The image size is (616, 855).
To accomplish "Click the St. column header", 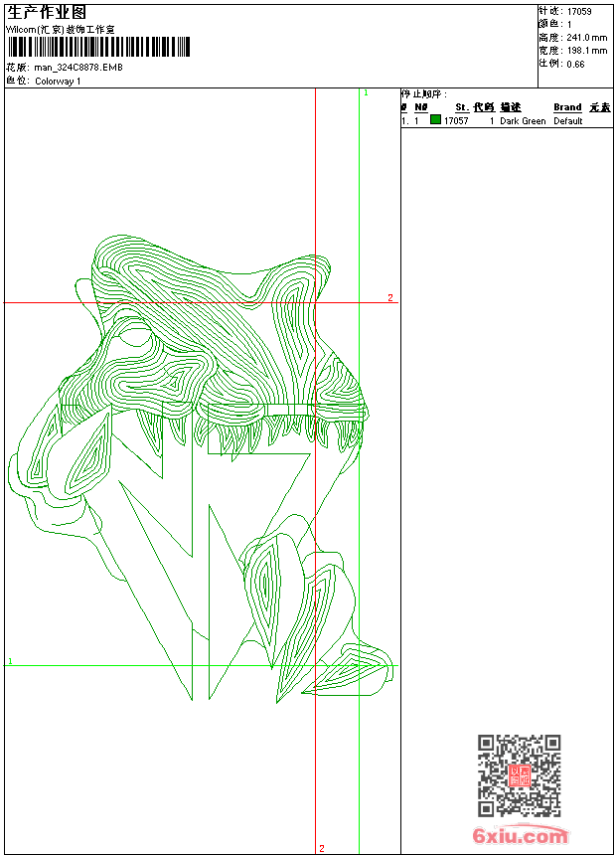I will click(x=461, y=107).
